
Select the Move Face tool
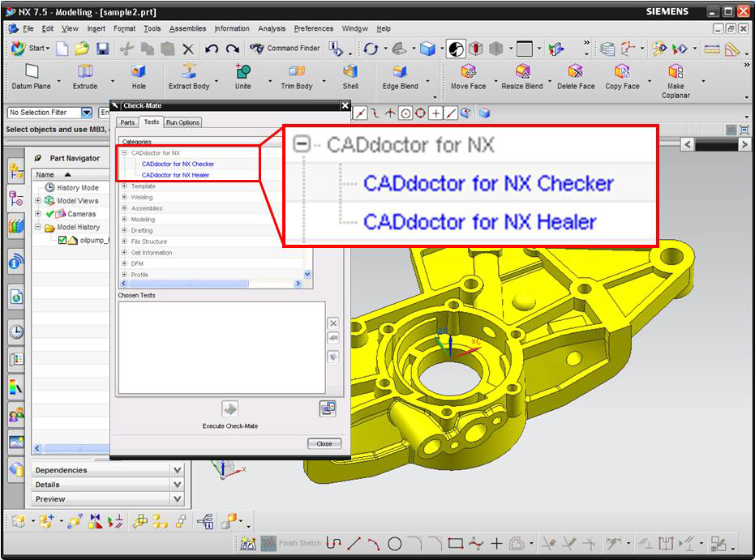[x=468, y=73]
